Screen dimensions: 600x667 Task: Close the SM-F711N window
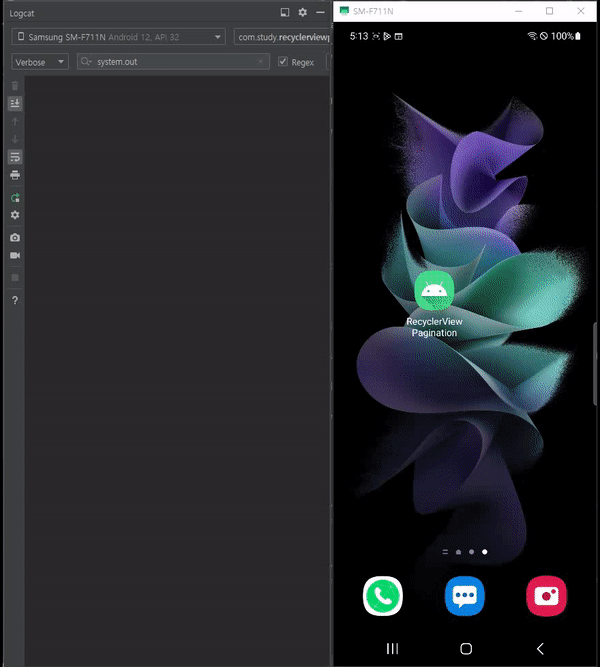point(580,11)
